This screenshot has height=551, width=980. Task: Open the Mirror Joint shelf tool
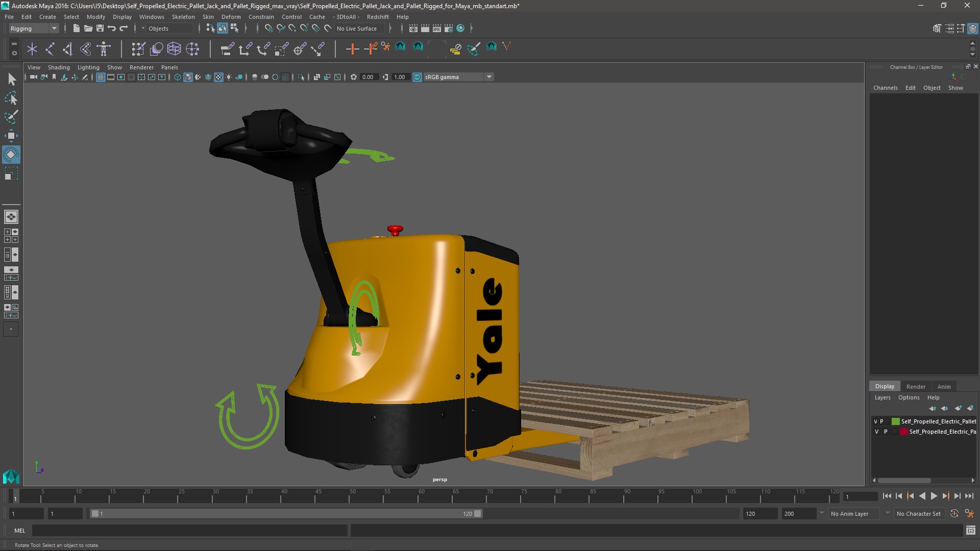[86, 49]
